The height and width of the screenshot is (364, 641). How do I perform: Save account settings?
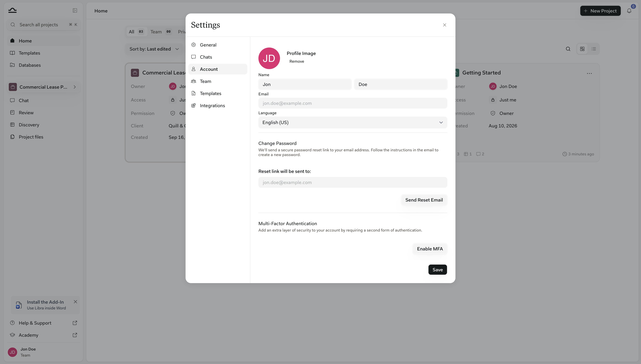tap(438, 270)
